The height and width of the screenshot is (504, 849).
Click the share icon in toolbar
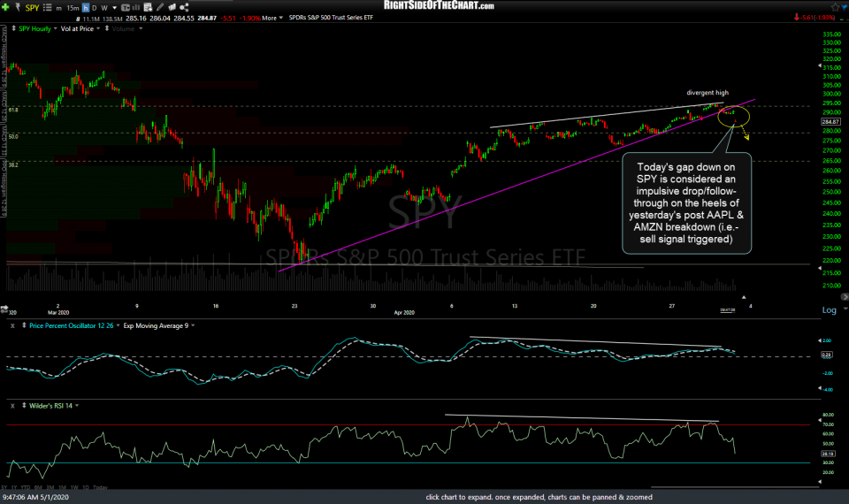point(184,7)
